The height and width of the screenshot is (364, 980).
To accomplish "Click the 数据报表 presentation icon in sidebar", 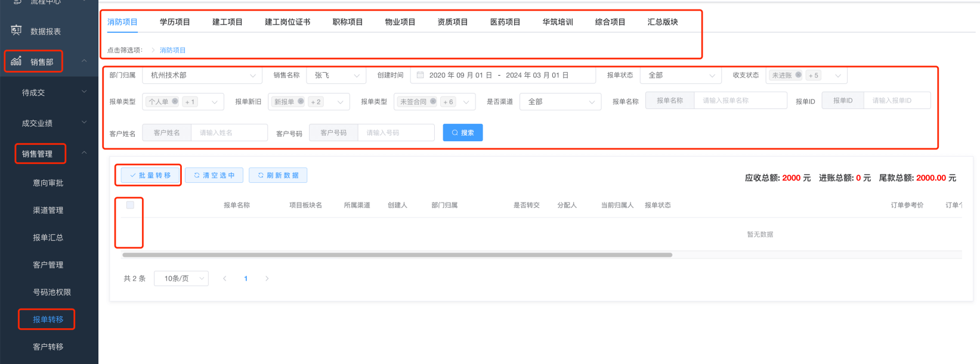I will (16, 30).
